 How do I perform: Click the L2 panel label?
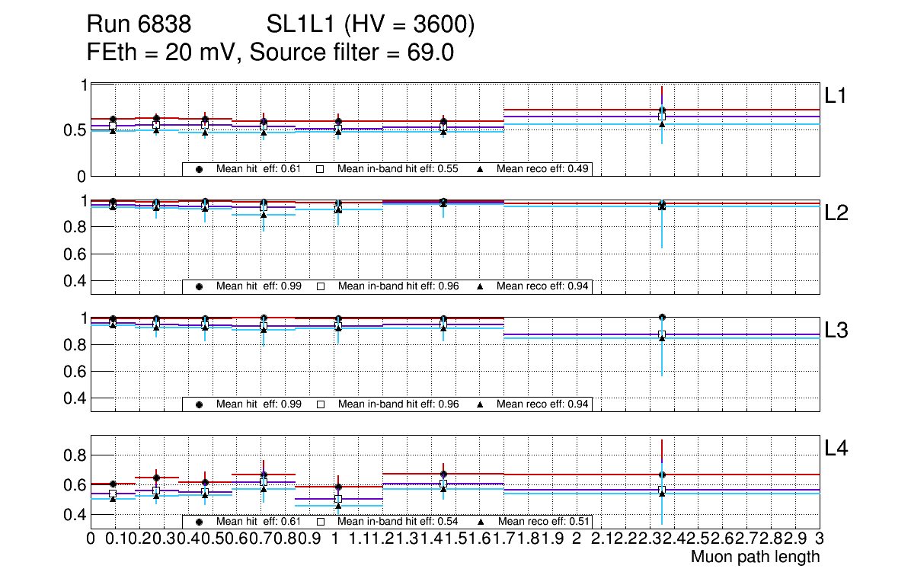coord(836,213)
